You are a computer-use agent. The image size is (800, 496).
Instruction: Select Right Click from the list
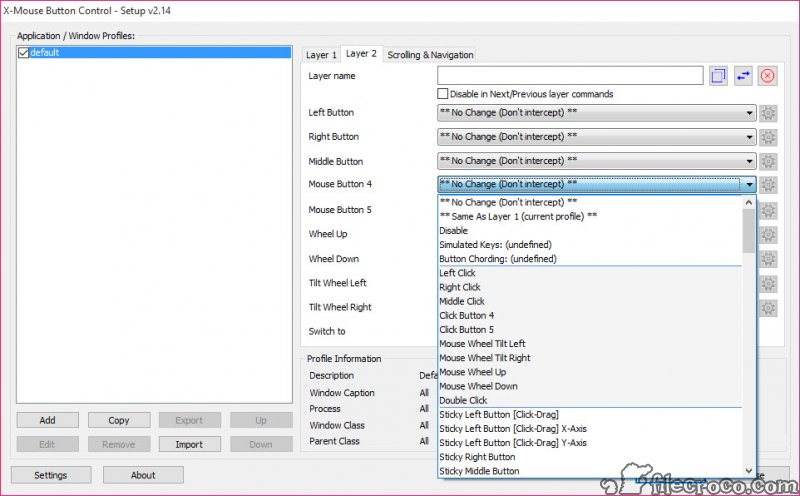590,287
